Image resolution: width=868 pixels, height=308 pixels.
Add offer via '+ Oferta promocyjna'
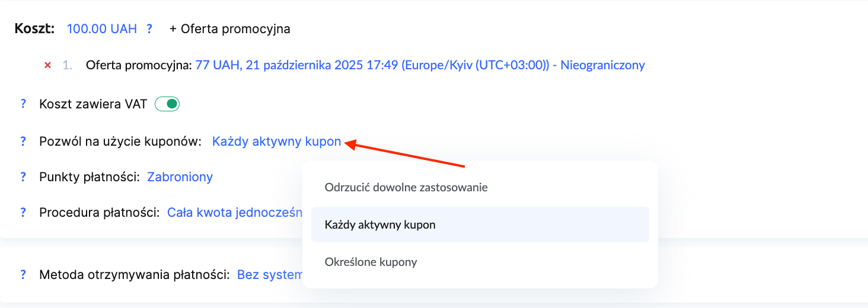(x=230, y=28)
